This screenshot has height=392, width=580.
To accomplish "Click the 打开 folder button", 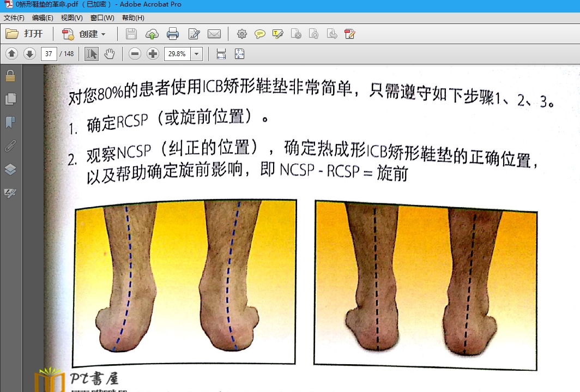I will (24, 34).
